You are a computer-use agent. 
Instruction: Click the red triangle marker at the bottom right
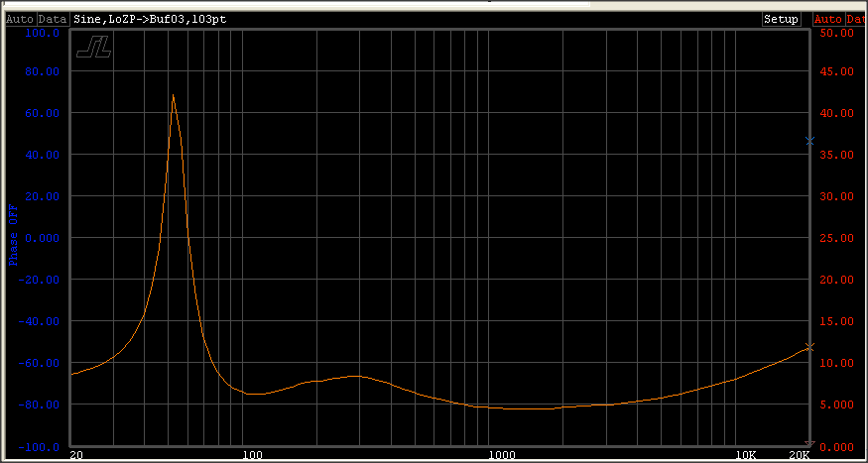pos(809,443)
